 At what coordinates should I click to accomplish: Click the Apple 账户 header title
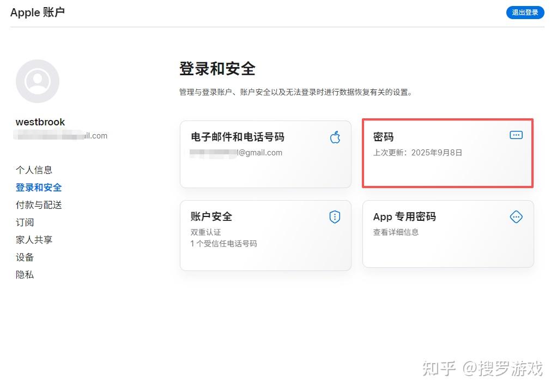pos(37,13)
